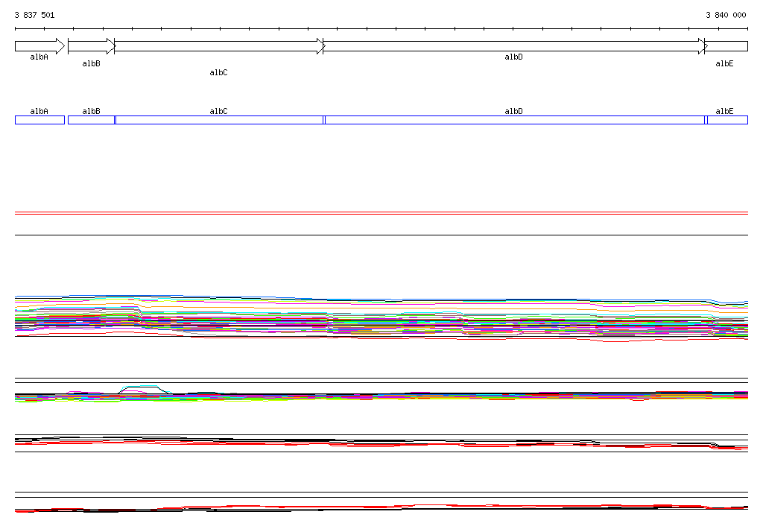Click the double red horizontal line
Image resolution: width=763 pixels, height=532 pixels.
point(381,213)
